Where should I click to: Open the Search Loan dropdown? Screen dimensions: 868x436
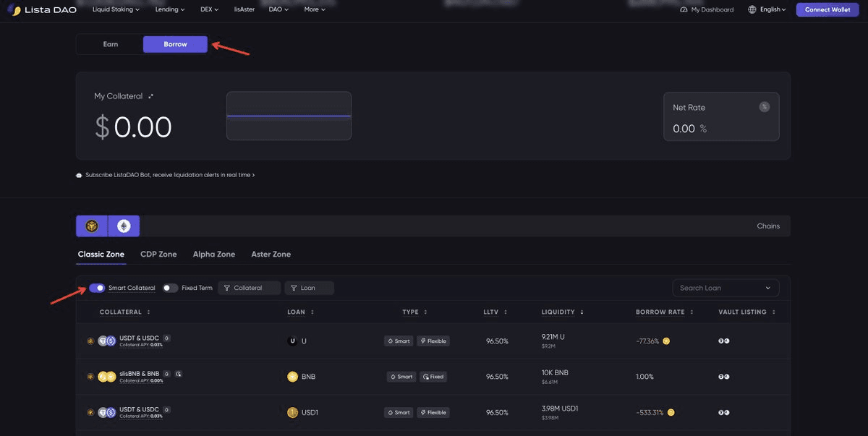[726, 288]
